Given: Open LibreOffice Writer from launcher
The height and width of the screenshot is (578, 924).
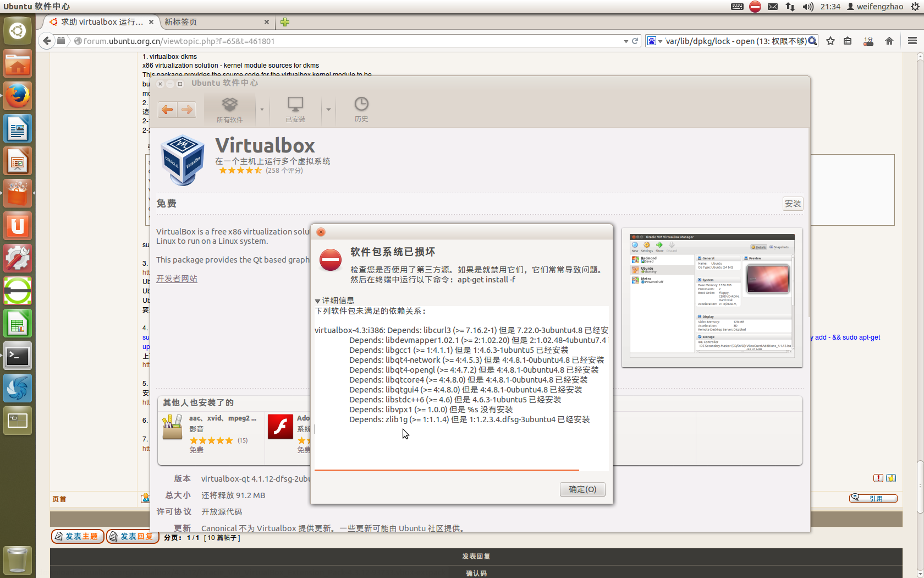Looking at the screenshot, I should point(18,128).
